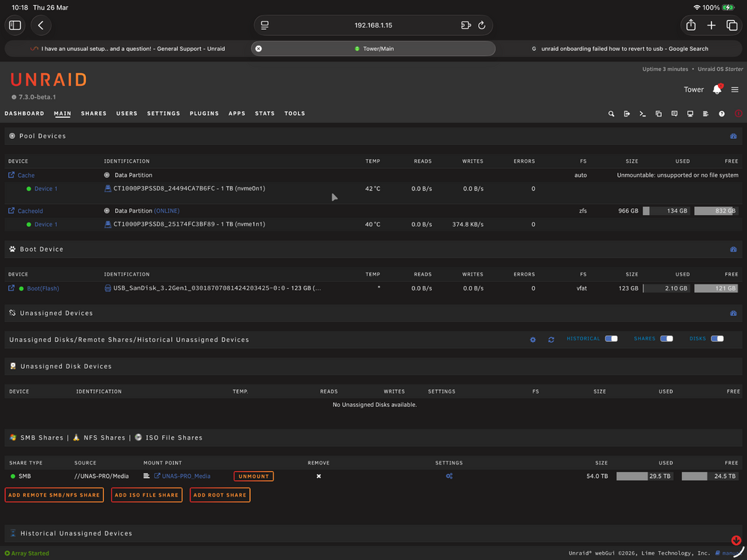
Task: Open the terminal prompt icon
Action: click(x=642, y=113)
